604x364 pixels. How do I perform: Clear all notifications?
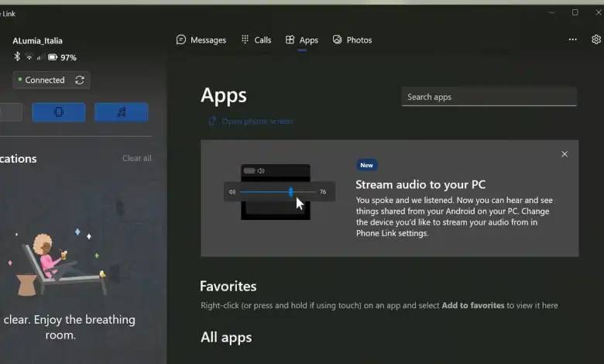(x=136, y=158)
